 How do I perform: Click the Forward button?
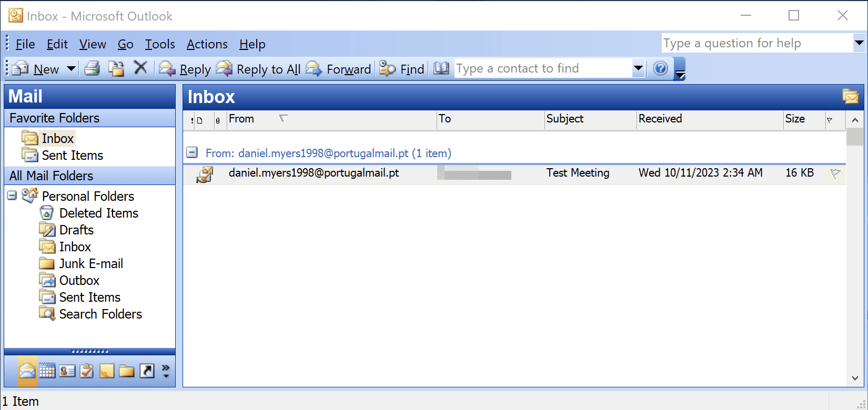point(338,69)
